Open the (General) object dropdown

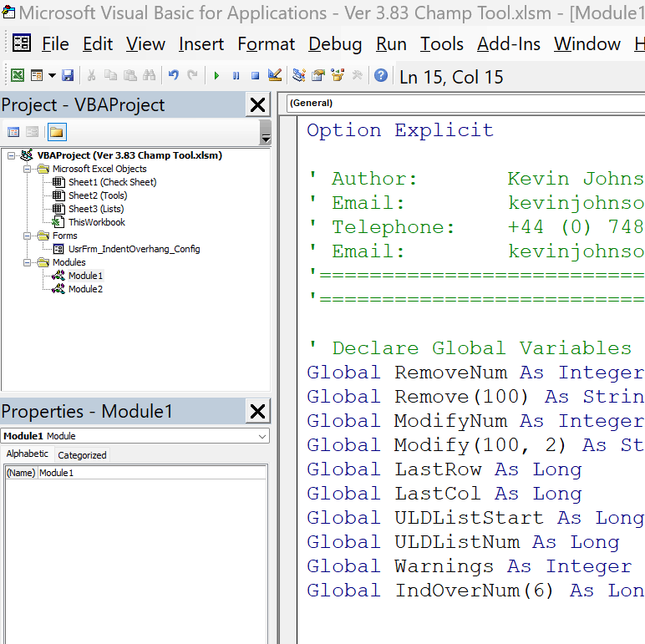tap(465, 104)
